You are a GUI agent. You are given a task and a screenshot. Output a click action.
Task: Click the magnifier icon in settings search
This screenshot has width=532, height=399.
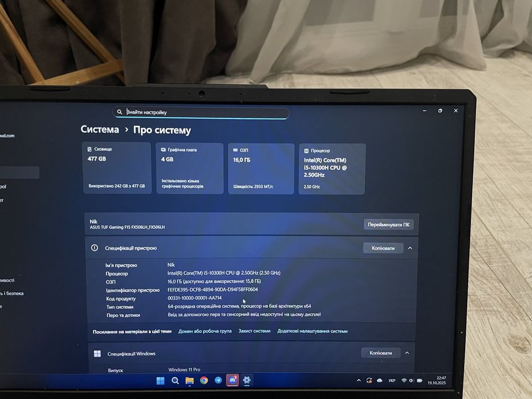coord(119,112)
